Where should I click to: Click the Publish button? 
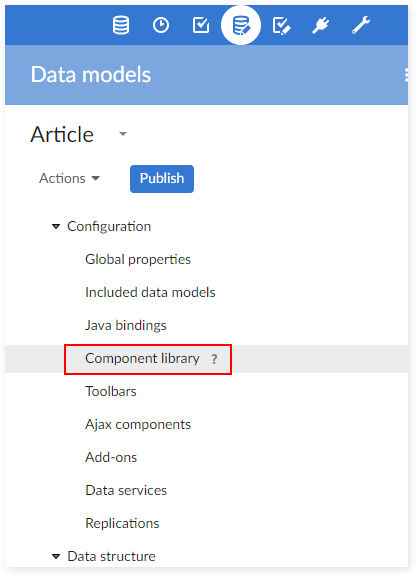tap(162, 179)
